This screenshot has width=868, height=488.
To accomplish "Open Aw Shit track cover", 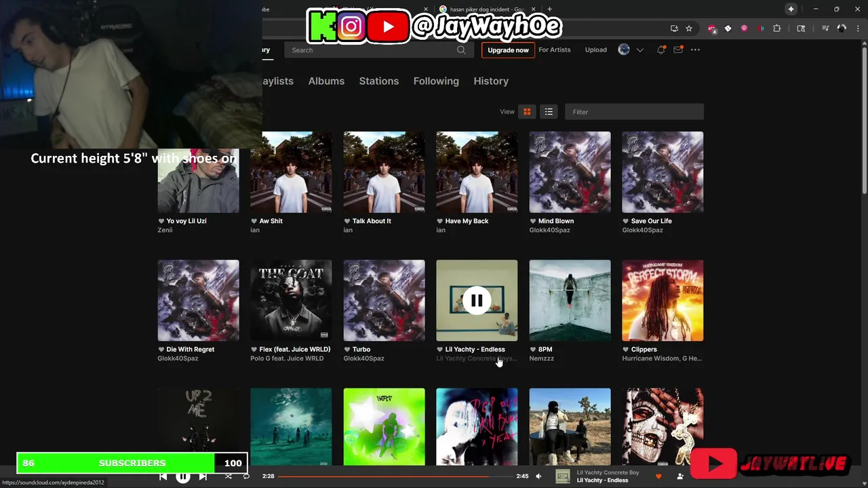I will 291,172.
